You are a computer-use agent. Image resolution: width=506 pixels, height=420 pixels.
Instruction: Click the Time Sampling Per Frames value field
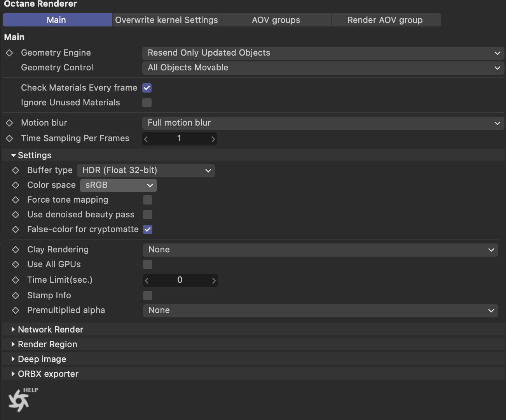point(180,139)
